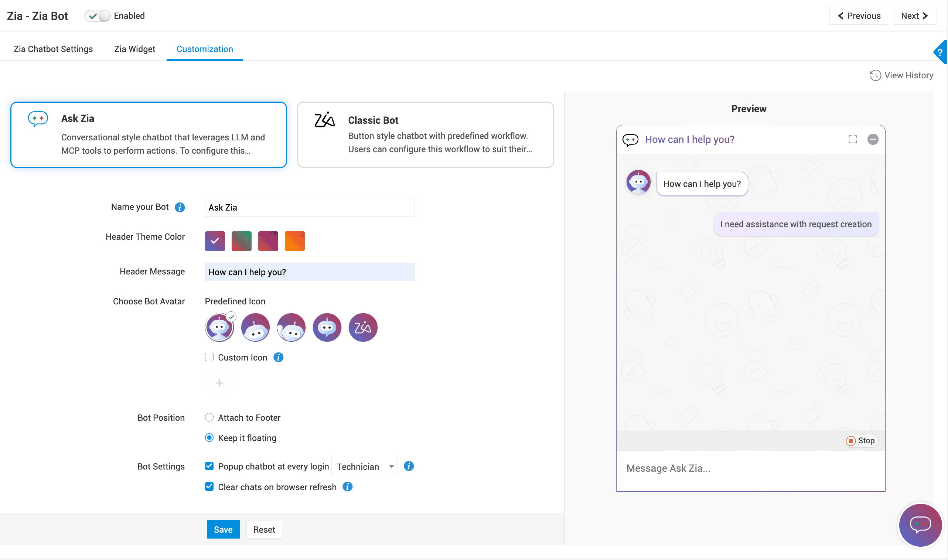Open the Customization tab
This screenshot has height=560, width=948.
(205, 49)
